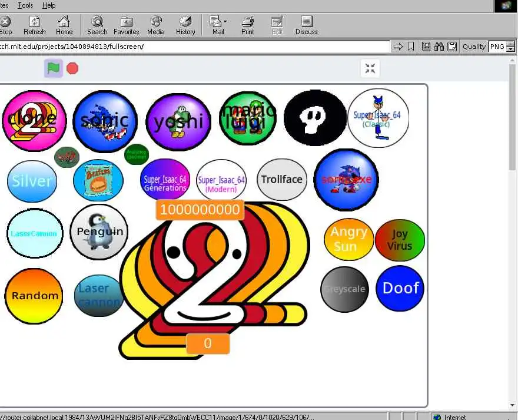Select the Trollface character button
Image resolution: width=518 pixels, height=420 pixels.
pyautogui.click(x=282, y=180)
